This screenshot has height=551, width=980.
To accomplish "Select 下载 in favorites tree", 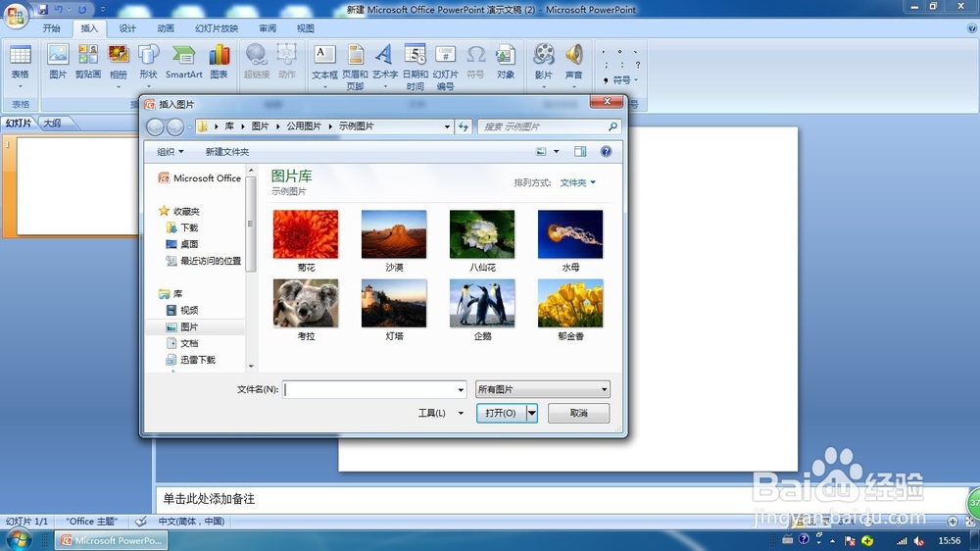I will pos(189,227).
